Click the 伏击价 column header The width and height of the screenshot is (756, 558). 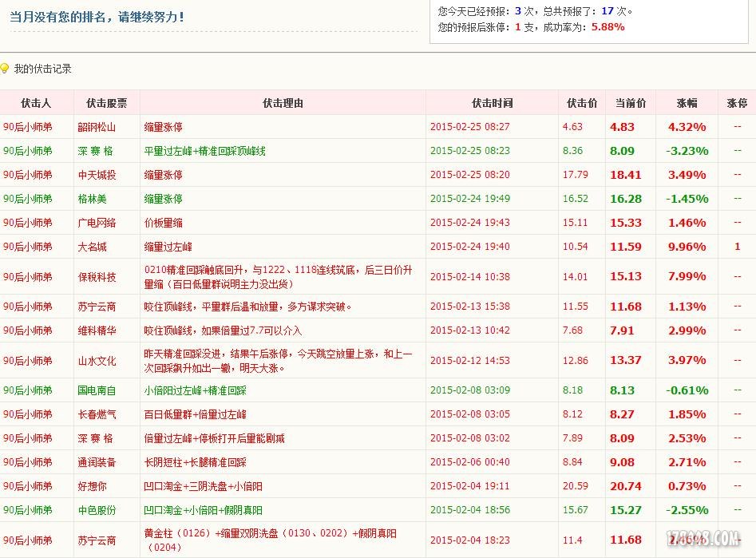pos(582,103)
